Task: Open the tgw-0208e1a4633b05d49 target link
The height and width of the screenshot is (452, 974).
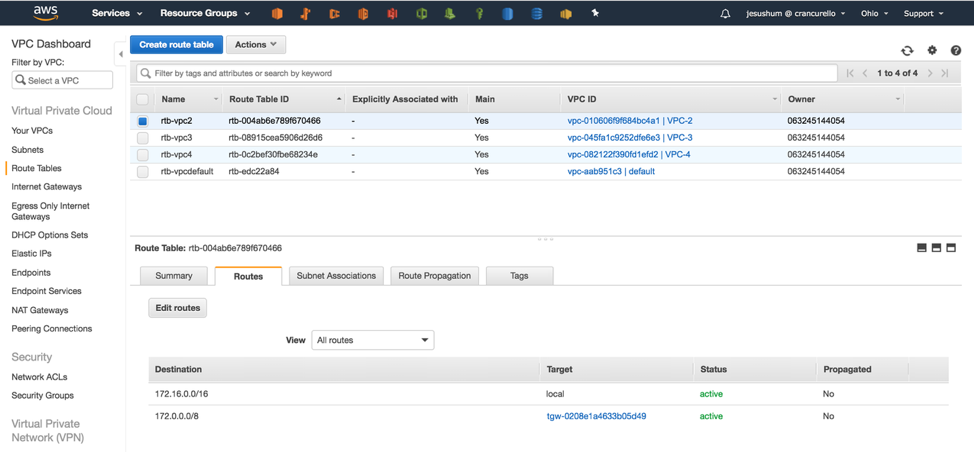Action: coord(596,416)
